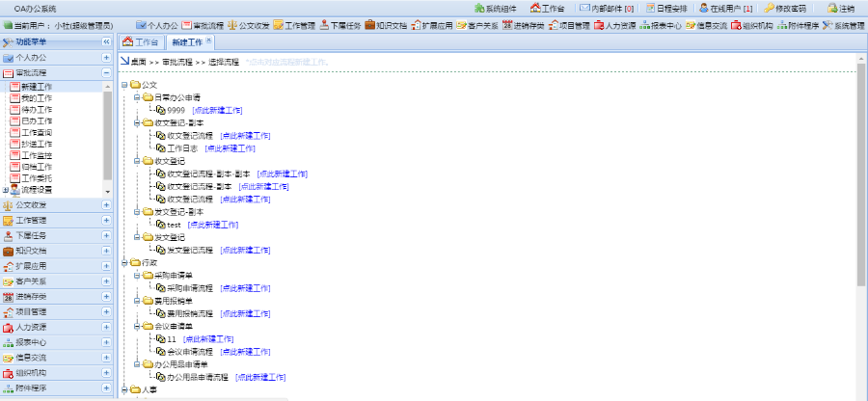Go to 工作台 in the top header bar
The width and height of the screenshot is (868, 401).
548,9
